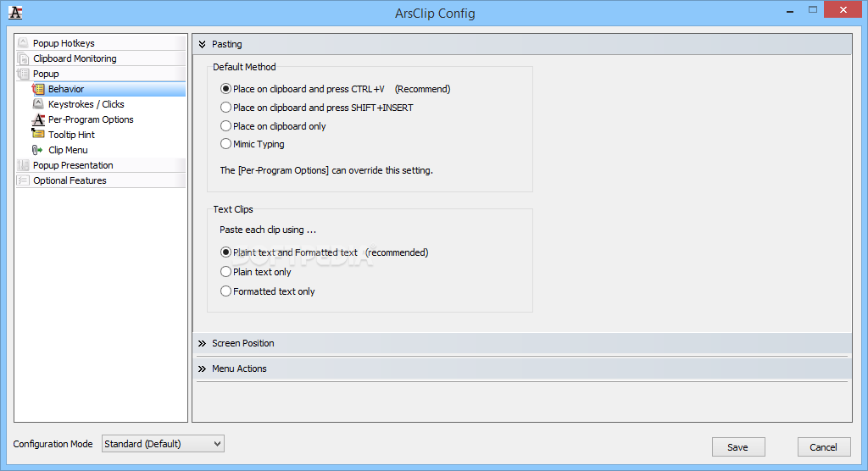
Task: Click the Clip Menu paperclip icon
Action: [37, 150]
